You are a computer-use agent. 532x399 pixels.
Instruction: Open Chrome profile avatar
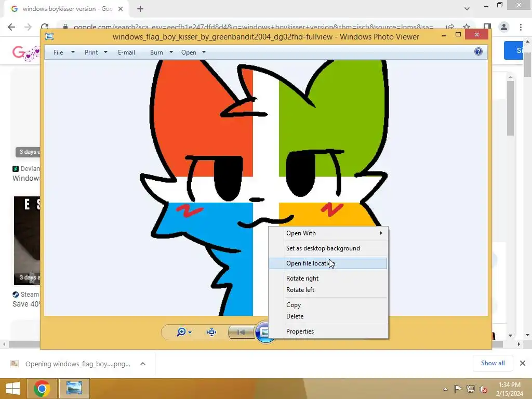tap(504, 27)
